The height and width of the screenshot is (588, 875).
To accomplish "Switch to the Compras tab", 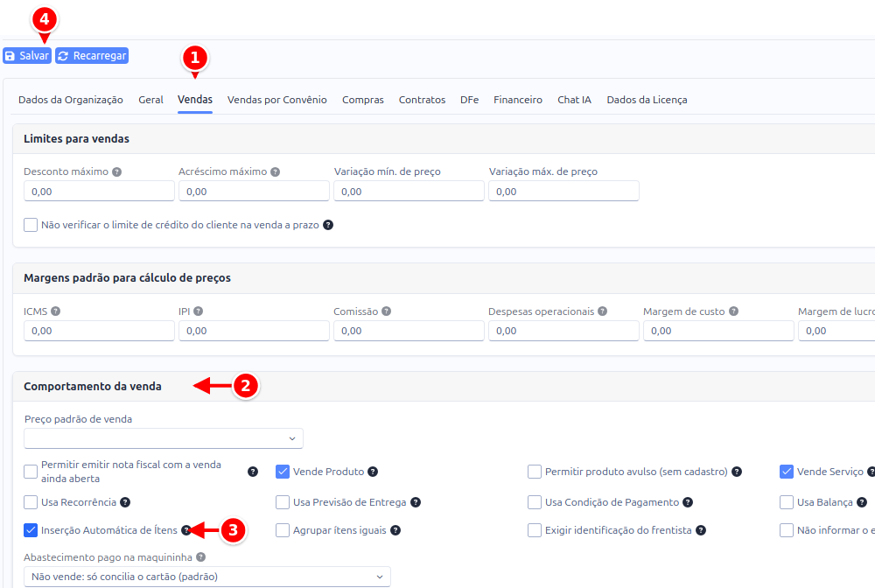I will tap(363, 100).
